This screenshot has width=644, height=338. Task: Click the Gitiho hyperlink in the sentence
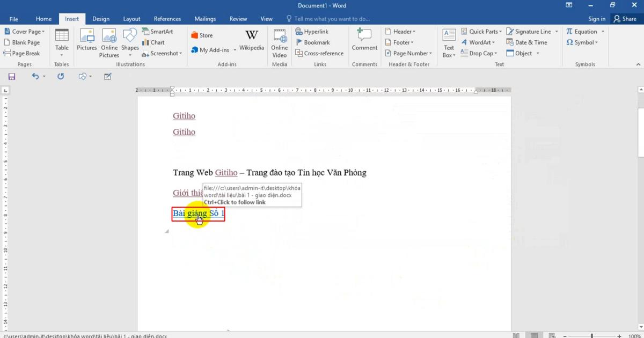(226, 172)
